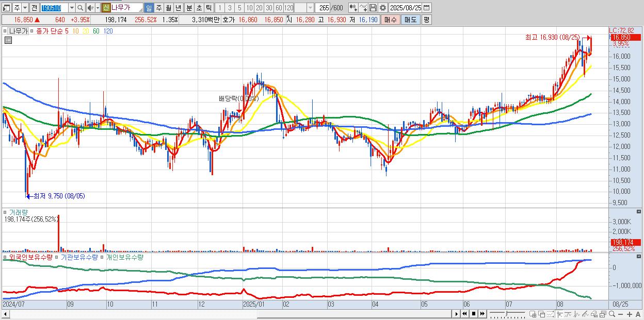
Task: Click the add-chart-window icon
Action: [533, 314]
